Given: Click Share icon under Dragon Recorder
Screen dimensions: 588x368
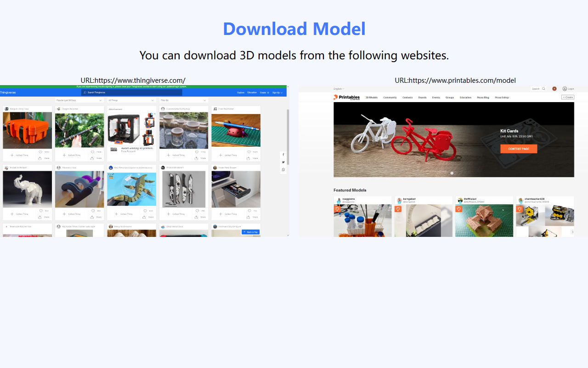Looking at the screenshot, I should (x=92, y=158).
